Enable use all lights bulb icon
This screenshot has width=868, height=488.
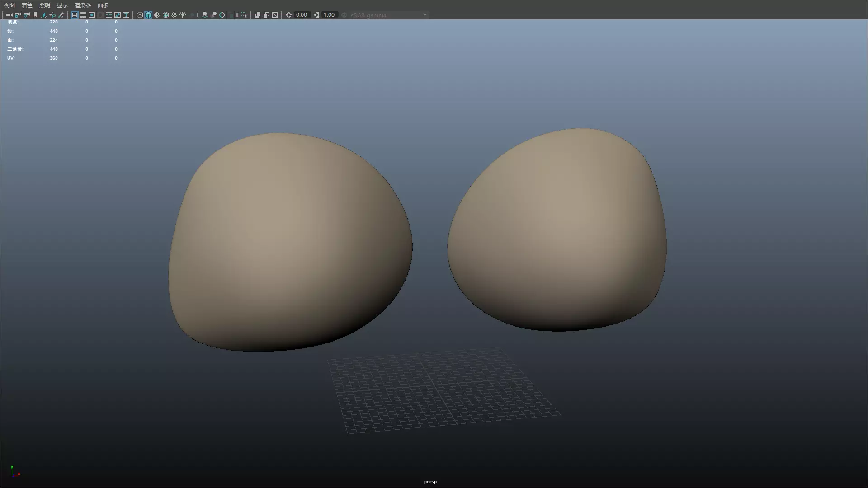point(183,15)
